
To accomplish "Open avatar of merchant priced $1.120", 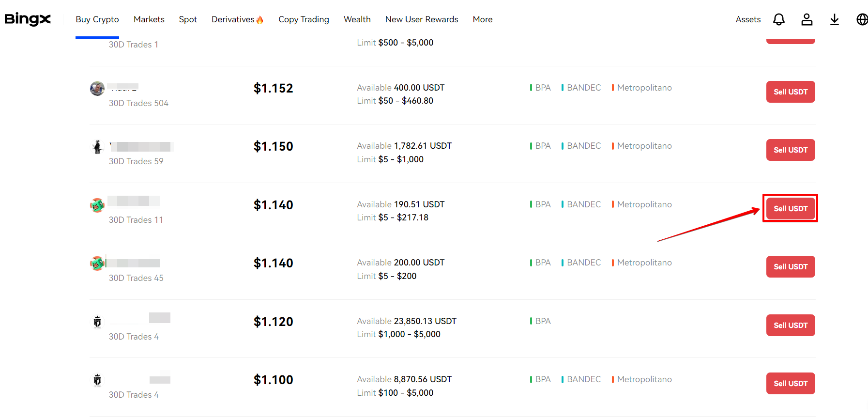I will pyautogui.click(x=97, y=322).
